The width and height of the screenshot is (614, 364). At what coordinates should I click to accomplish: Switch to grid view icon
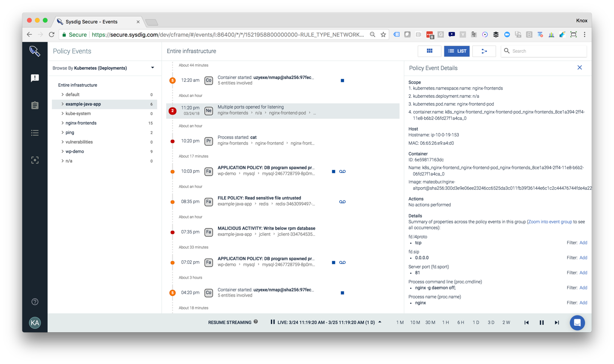[x=429, y=51]
